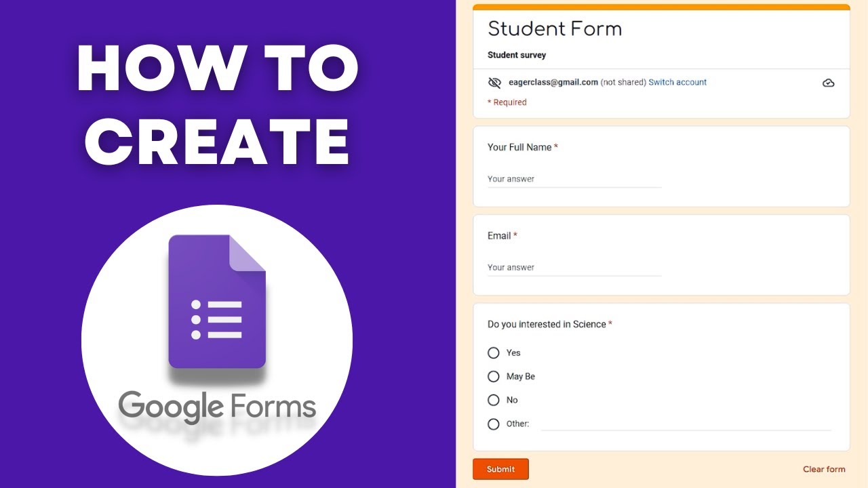The image size is (868, 488).
Task: Click the eagerclass@gmail.com address text
Action: 553,82
